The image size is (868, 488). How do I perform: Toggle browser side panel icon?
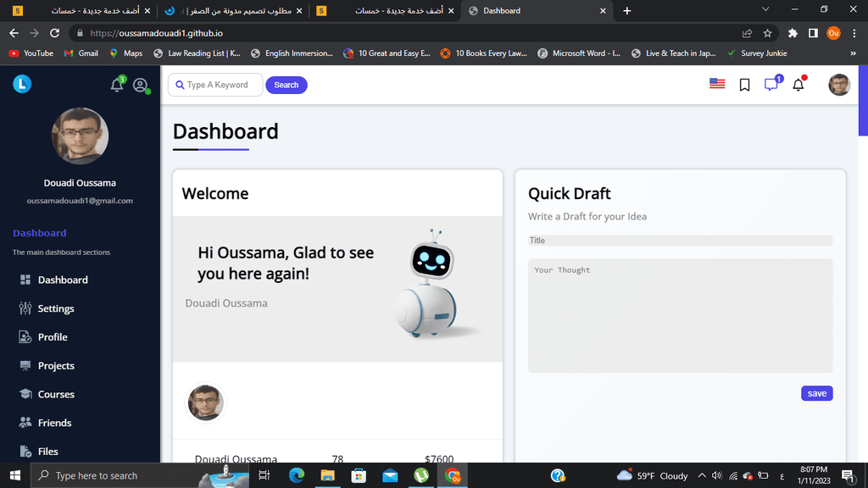click(813, 33)
